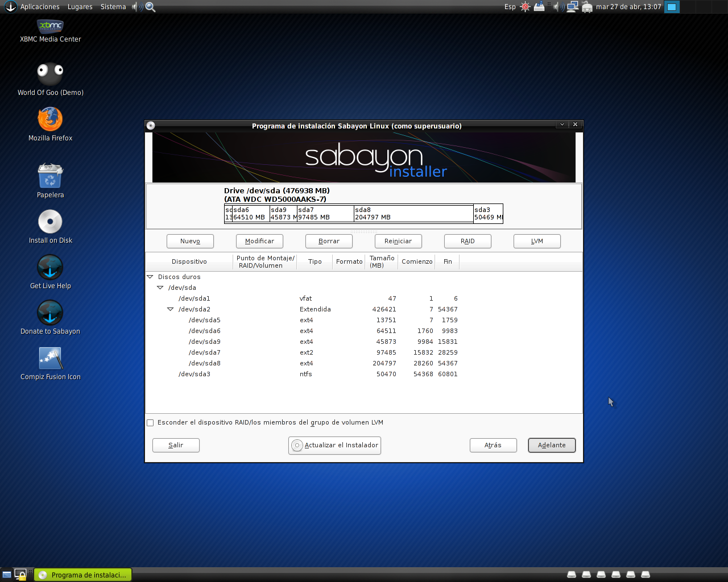The height and width of the screenshot is (582, 728).
Task: Click the show desktop icon in bottom panel
Action: [x=7, y=575]
